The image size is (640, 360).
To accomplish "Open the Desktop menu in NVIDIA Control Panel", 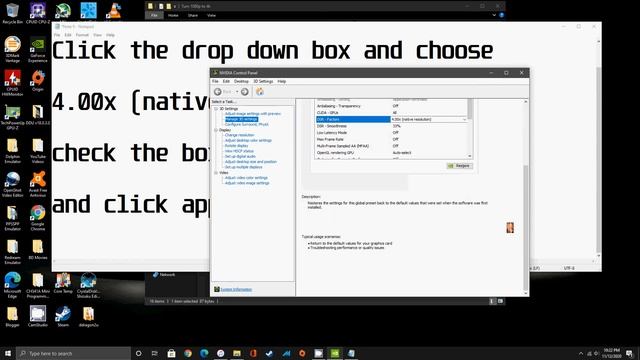I will pos(241,82).
